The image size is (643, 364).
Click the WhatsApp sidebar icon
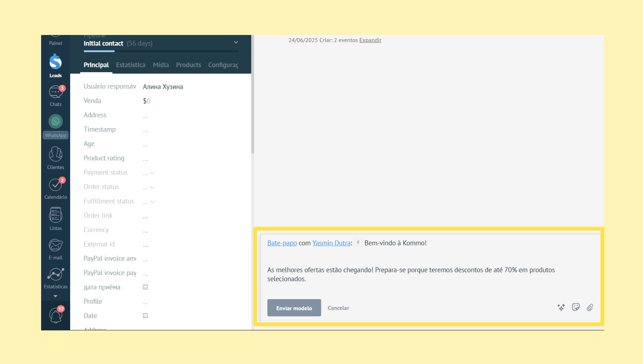(x=56, y=122)
